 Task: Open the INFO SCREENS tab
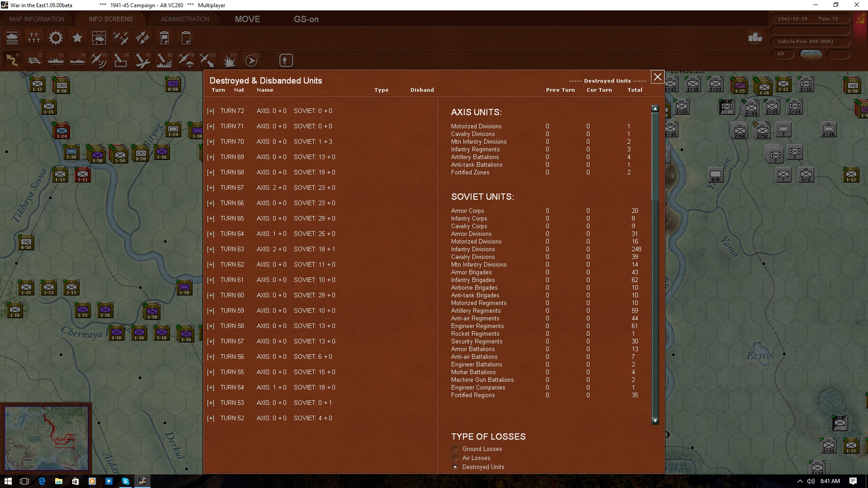click(111, 19)
